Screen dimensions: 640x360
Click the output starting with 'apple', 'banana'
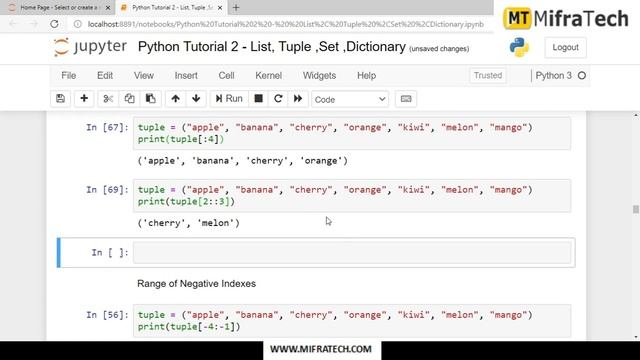(x=242, y=161)
